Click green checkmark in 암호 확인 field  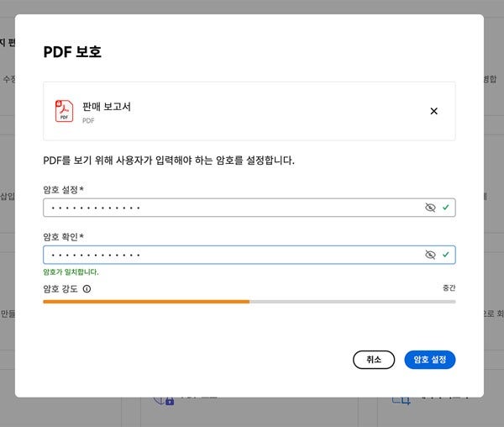point(446,254)
